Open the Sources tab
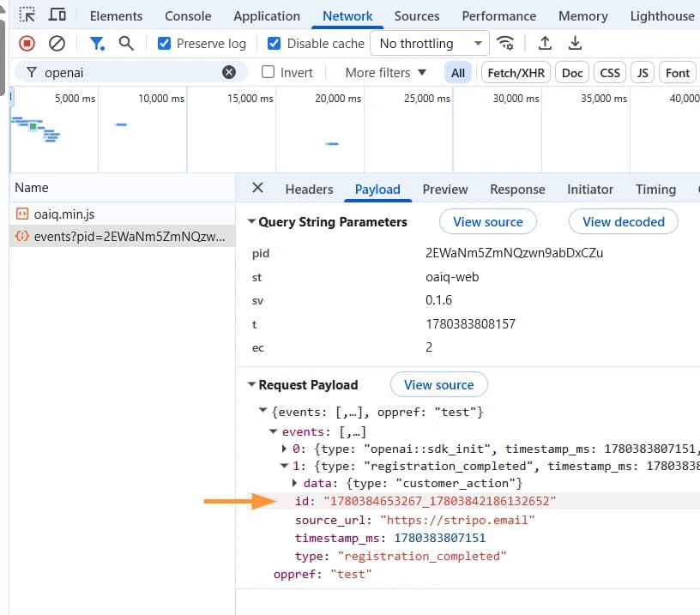 coord(417,16)
